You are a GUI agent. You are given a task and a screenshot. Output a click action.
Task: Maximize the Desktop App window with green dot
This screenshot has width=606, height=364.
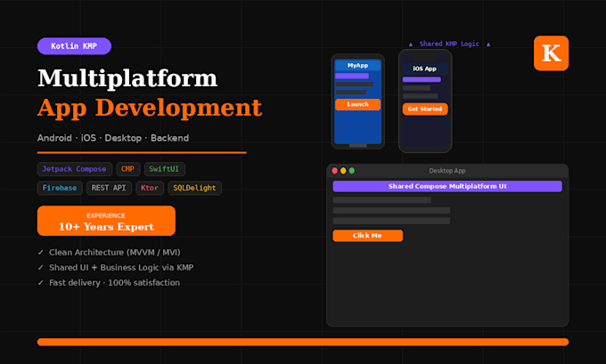point(352,171)
